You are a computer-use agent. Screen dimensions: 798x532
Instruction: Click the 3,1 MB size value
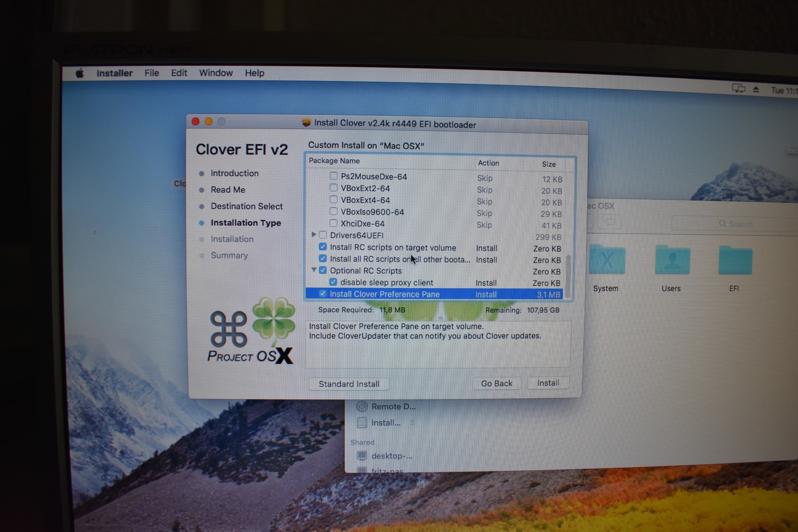(x=548, y=295)
